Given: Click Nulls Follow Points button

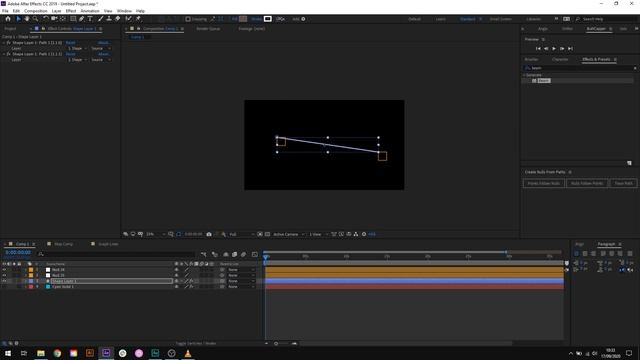Looking at the screenshot, I should tap(587, 183).
